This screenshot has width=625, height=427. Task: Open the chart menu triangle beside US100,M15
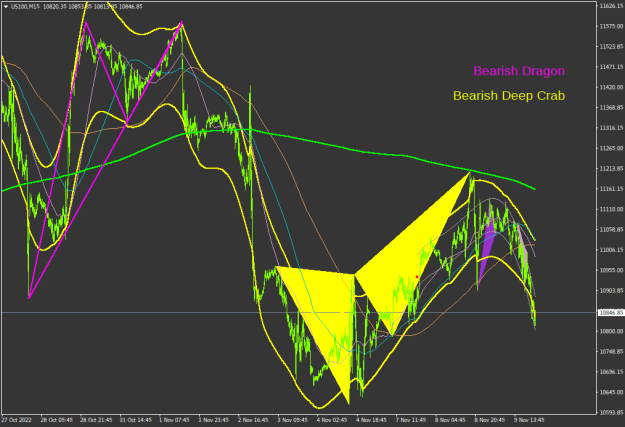[x=6, y=6]
